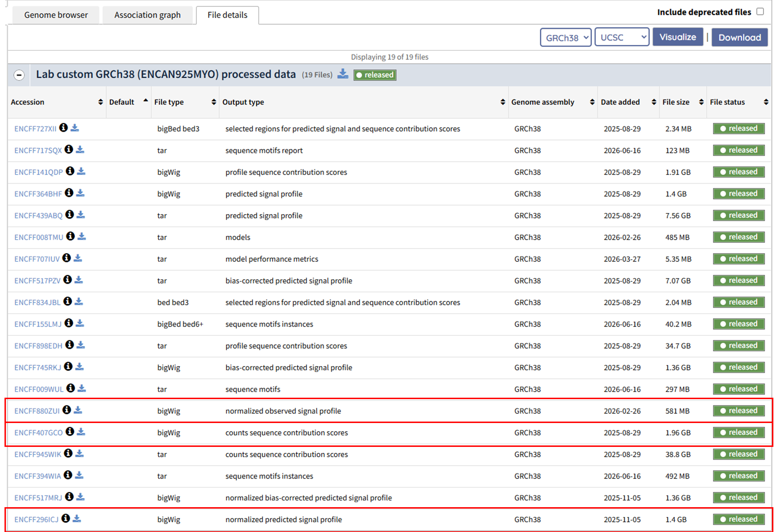The height and width of the screenshot is (532, 780).
Task: Click 'bigBed bed6+' file type cell
Action: pos(180,324)
